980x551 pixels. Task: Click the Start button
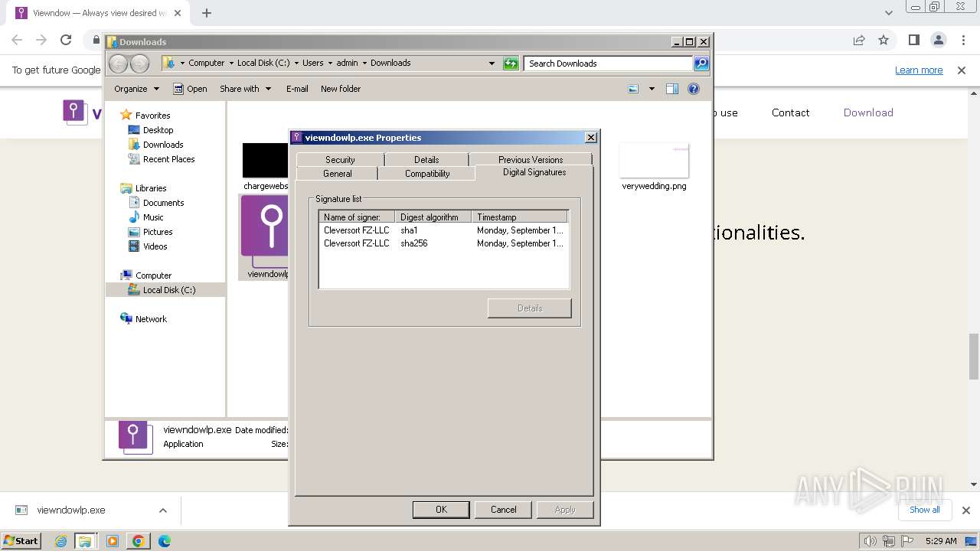[x=21, y=541]
